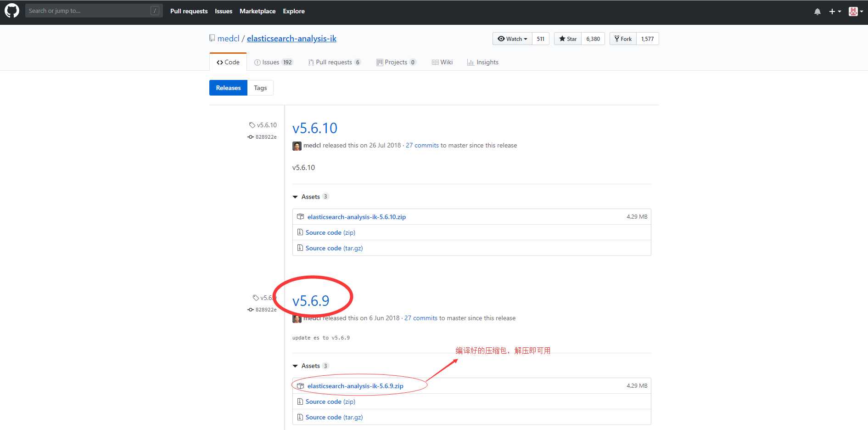
Task: Collapse Assets section of v5.6.10
Action: point(311,197)
